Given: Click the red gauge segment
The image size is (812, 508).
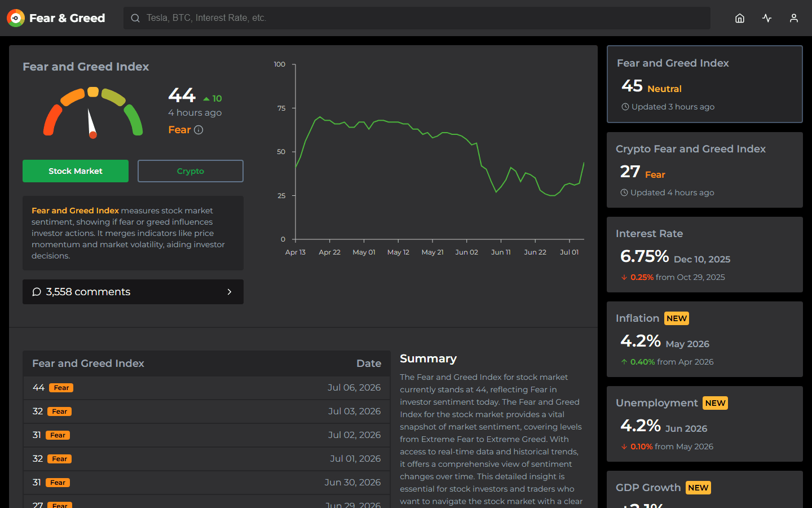Looking at the screenshot, I should 52,120.
